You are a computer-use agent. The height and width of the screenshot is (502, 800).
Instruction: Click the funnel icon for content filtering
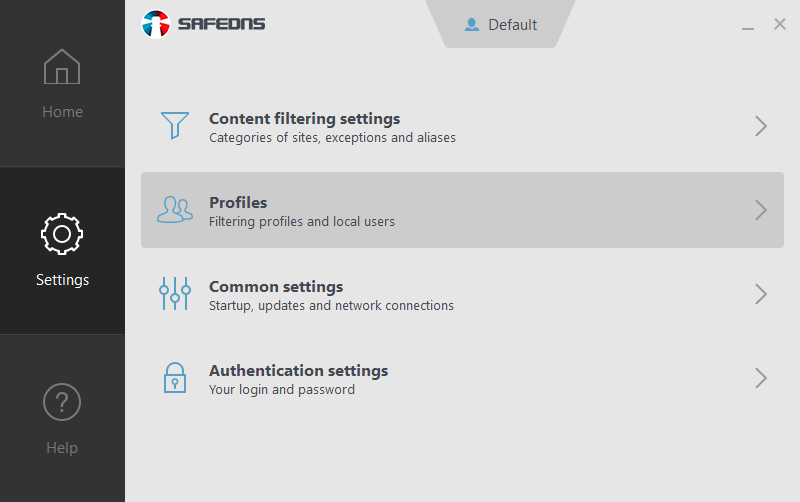pyautogui.click(x=175, y=126)
